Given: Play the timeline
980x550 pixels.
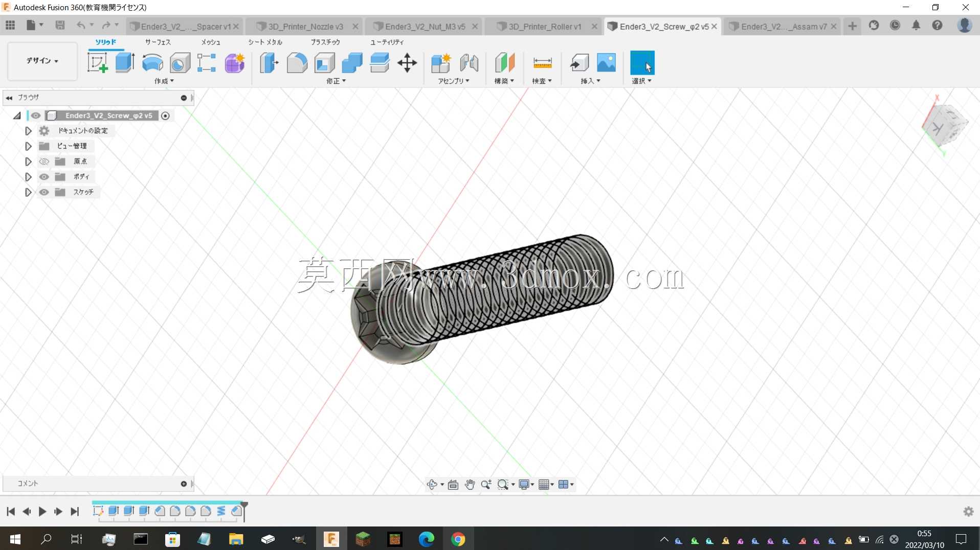Looking at the screenshot, I should [42, 512].
